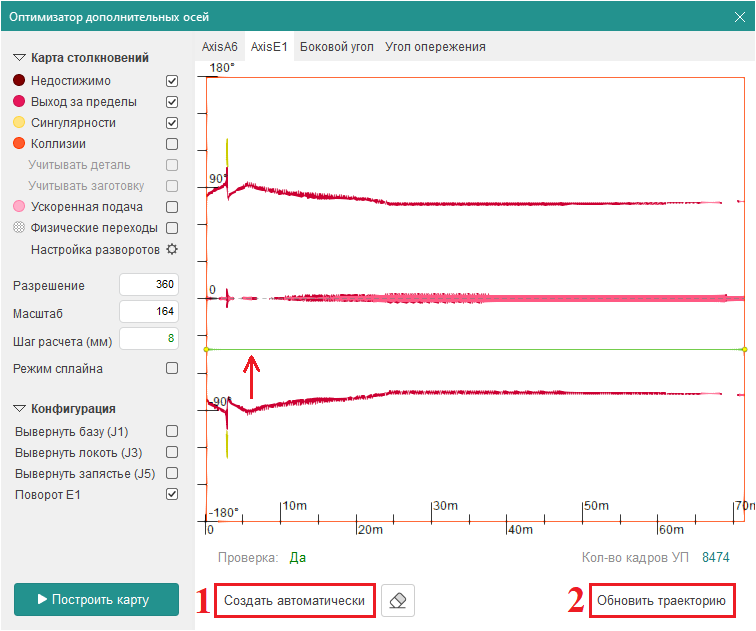Click the Обновить траекторию button
This screenshot has width=756, height=631.
(661, 600)
